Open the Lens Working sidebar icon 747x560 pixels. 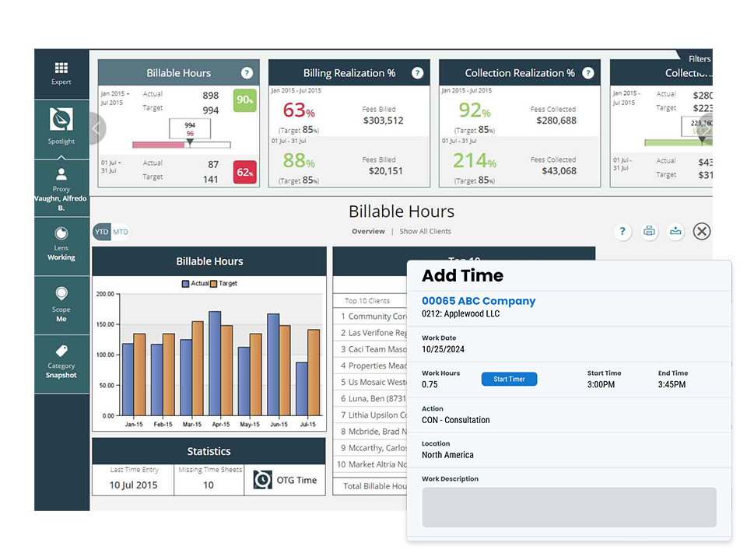(x=61, y=234)
